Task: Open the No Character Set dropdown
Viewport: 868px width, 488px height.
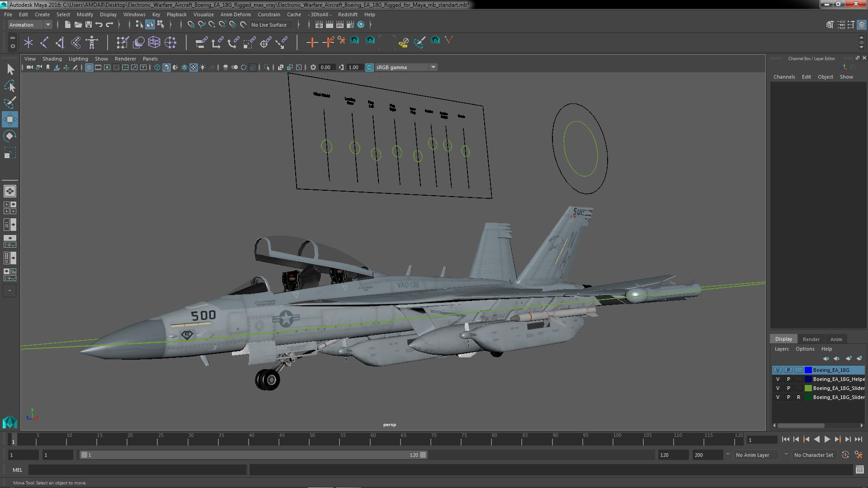Action: point(815,455)
